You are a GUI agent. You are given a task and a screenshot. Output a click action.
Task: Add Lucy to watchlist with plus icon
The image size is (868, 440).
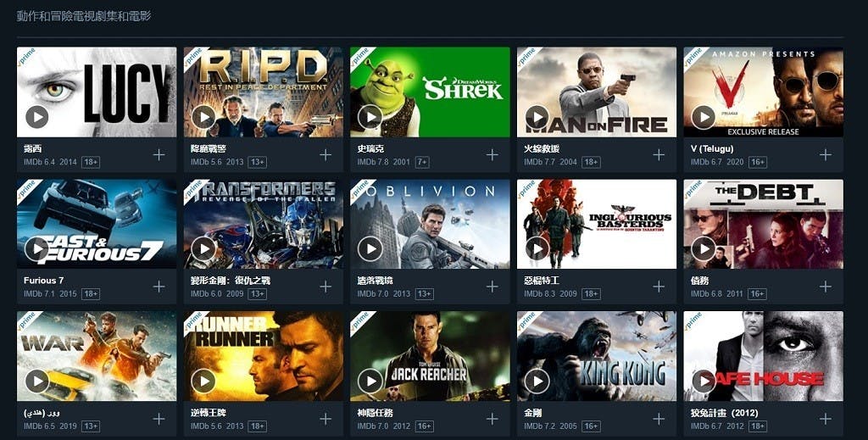point(159,155)
